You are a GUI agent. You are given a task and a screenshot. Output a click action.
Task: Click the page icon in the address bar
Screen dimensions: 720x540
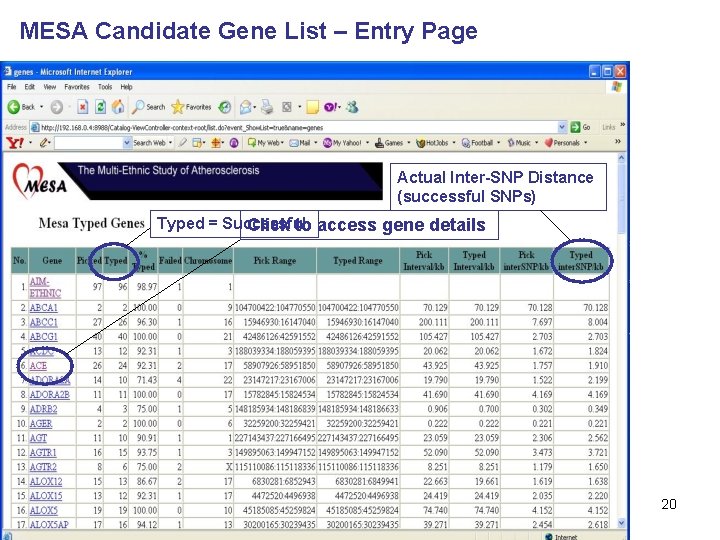35,127
